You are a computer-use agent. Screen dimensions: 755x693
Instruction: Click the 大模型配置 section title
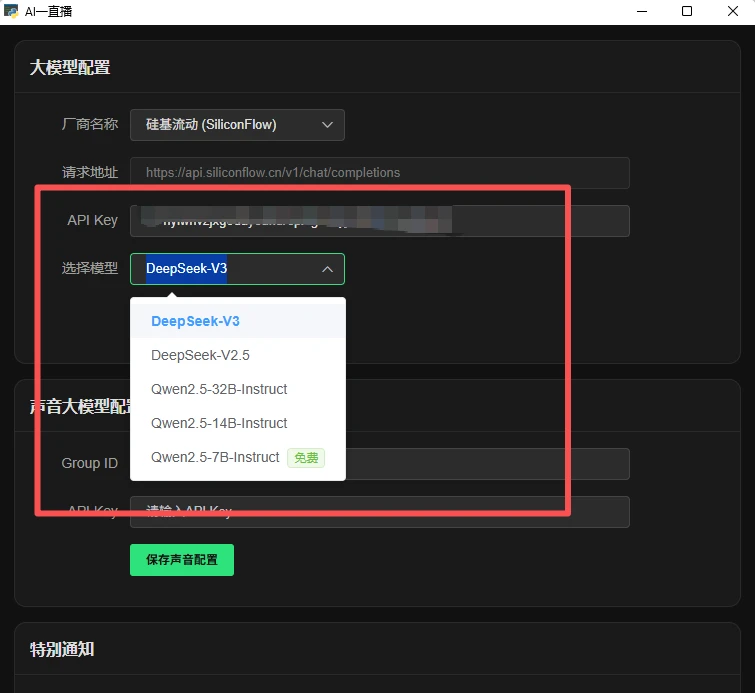pyautogui.click(x=70, y=67)
